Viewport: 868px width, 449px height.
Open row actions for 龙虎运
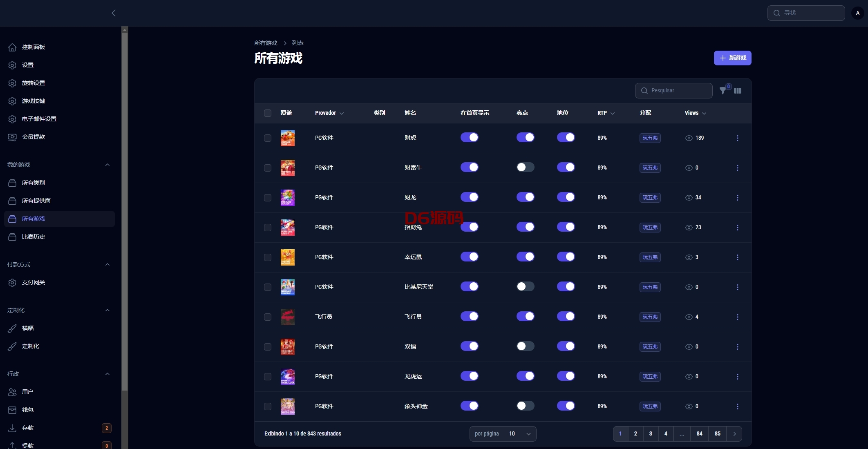[x=738, y=377]
